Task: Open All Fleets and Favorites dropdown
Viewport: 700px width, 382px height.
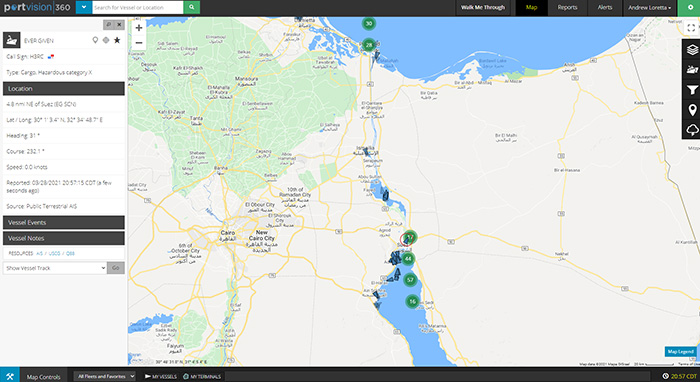Action: pyautogui.click(x=104, y=376)
